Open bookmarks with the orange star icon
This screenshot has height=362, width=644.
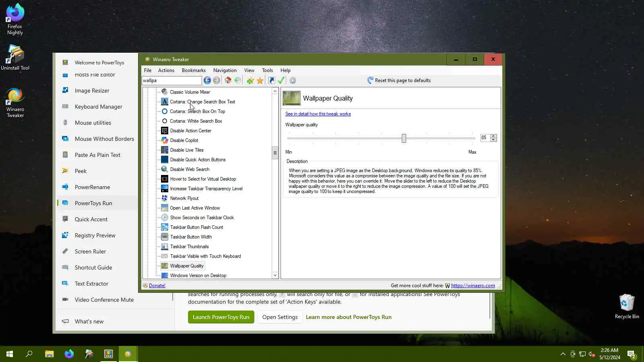tap(260, 80)
